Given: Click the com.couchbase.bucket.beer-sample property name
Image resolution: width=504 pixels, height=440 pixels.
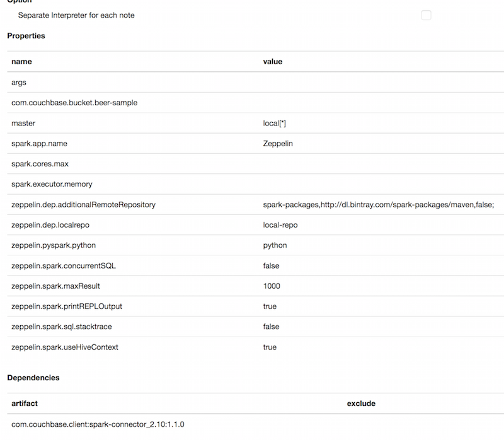Looking at the screenshot, I should click(74, 103).
